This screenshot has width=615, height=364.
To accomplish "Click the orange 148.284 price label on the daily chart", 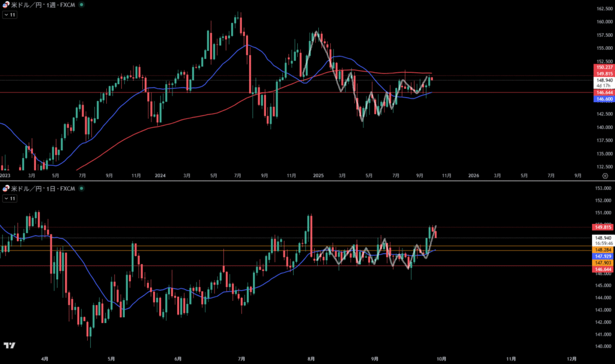I will pyautogui.click(x=603, y=249).
